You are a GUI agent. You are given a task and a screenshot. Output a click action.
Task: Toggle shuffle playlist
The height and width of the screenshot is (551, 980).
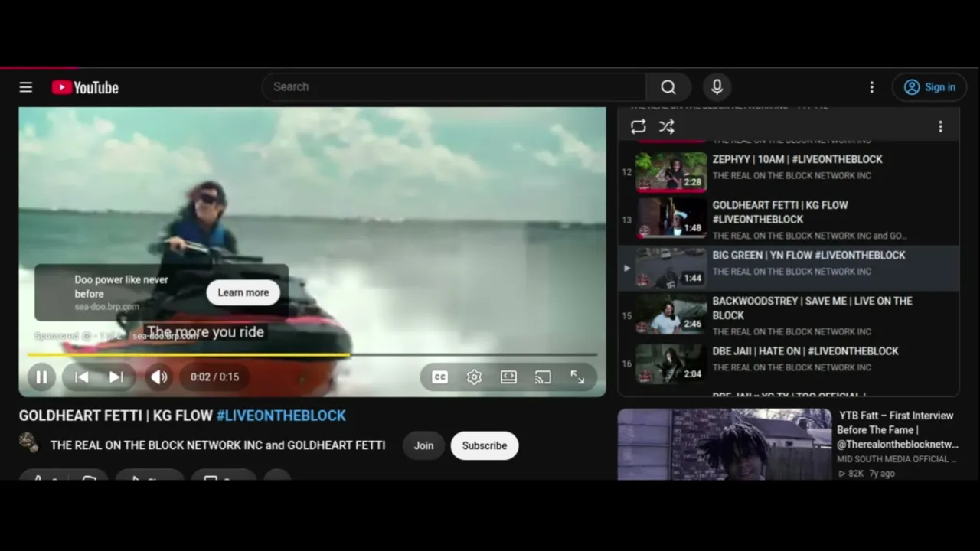(x=667, y=127)
